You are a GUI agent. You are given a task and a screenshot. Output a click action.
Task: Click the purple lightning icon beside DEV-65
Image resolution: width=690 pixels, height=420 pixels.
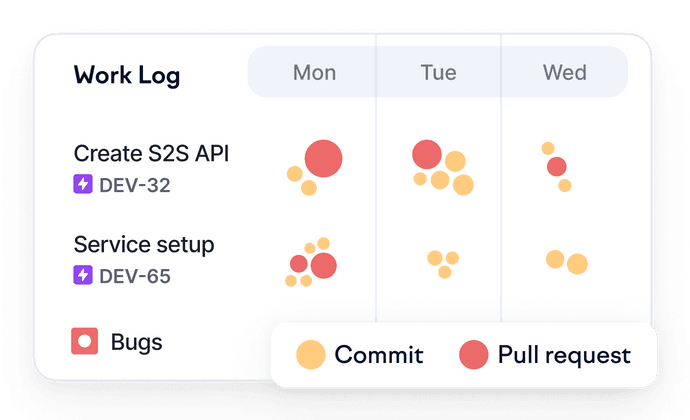(x=83, y=275)
